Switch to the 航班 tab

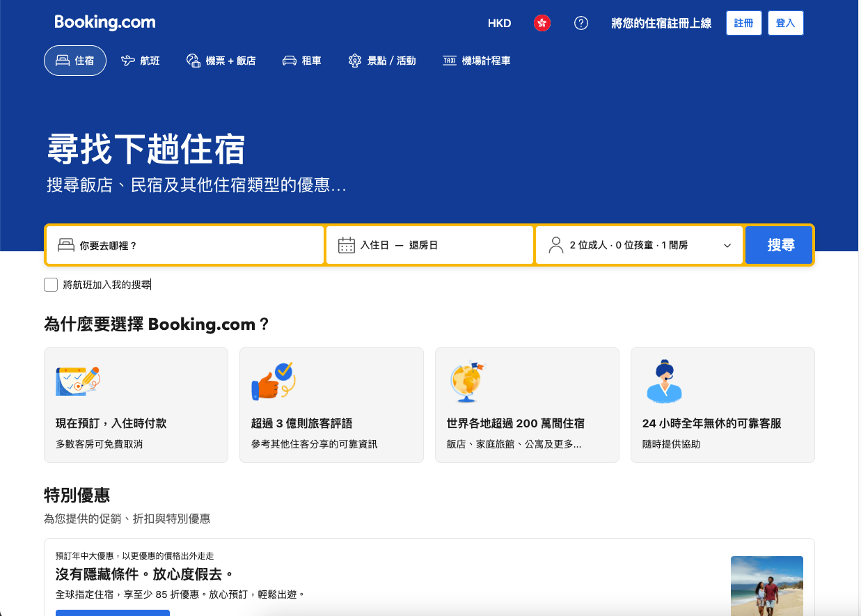pos(140,61)
